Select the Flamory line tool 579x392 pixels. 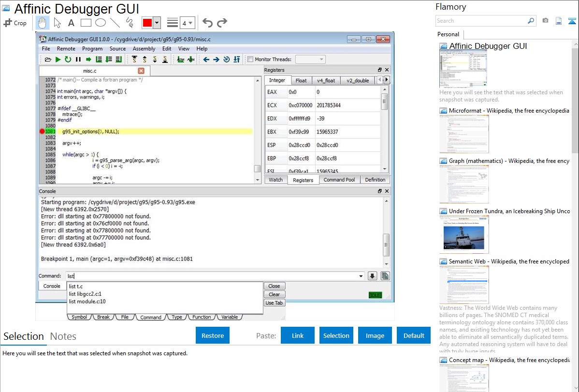point(115,23)
